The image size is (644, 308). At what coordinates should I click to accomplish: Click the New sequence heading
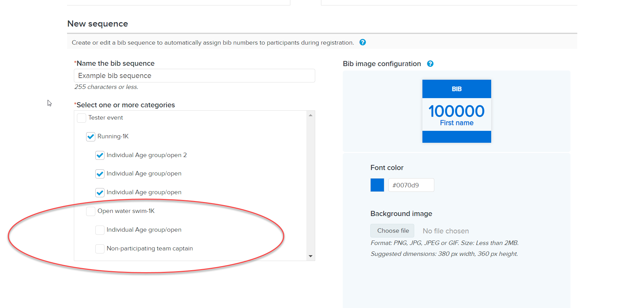[98, 24]
